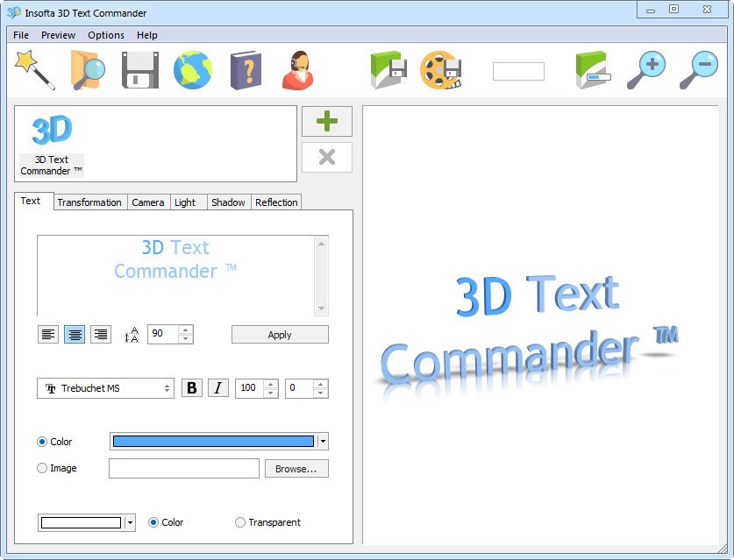Click the 3D text preview canvas
The width and height of the screenshot is (734, 560).
[541, 324]
